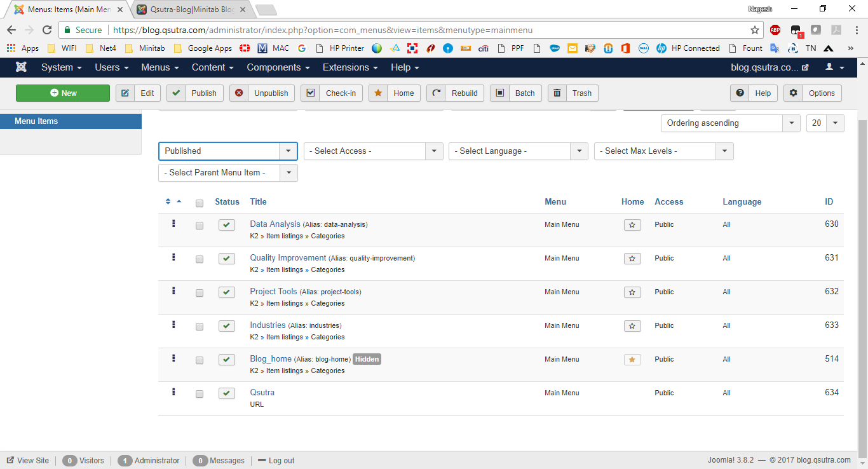
Task: Click the Log out link
Action: tap(276, 461)
